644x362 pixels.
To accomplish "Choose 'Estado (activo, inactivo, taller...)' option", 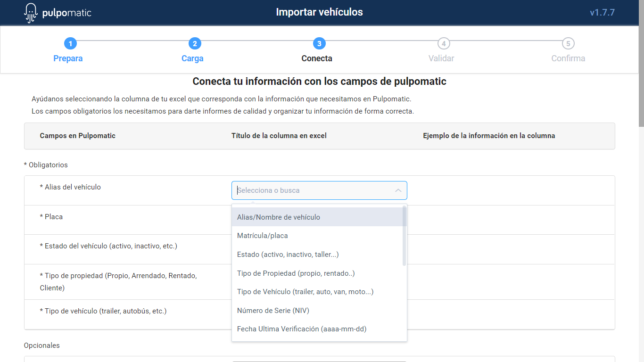I will 288,255.
